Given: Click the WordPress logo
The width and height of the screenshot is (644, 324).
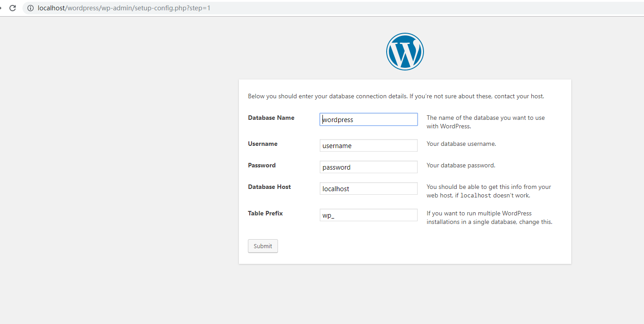Looking at the screenshot, I should point(405,52).
